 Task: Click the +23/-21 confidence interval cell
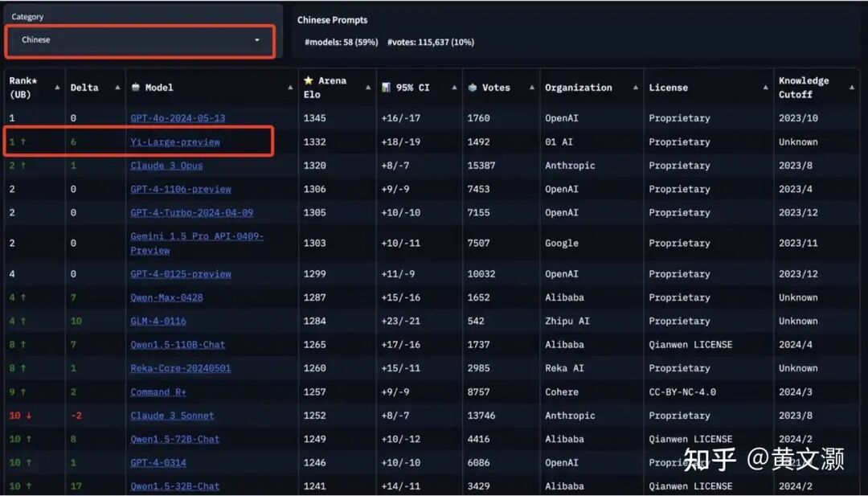[400, 321]
